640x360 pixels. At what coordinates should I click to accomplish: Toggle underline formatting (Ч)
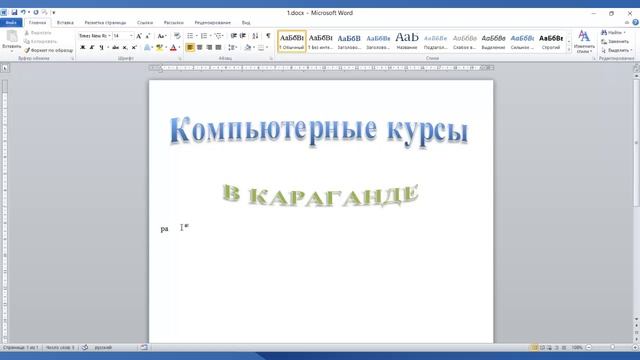(101, 48)
